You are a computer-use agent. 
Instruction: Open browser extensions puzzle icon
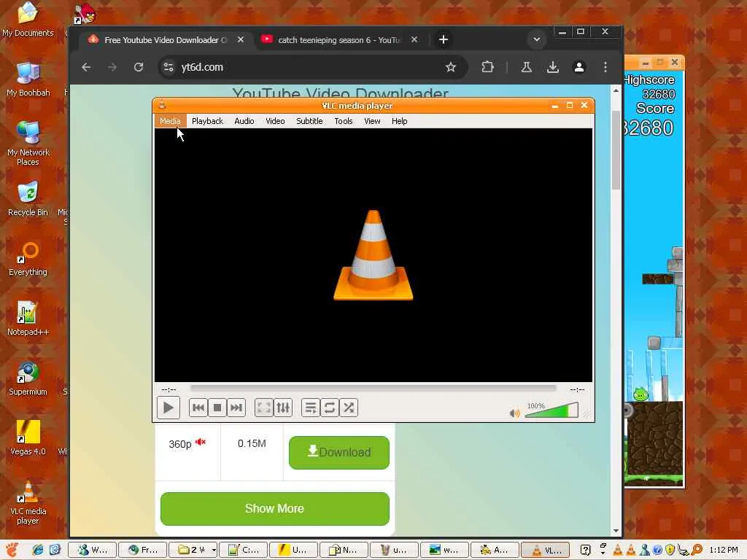[487, 67]
